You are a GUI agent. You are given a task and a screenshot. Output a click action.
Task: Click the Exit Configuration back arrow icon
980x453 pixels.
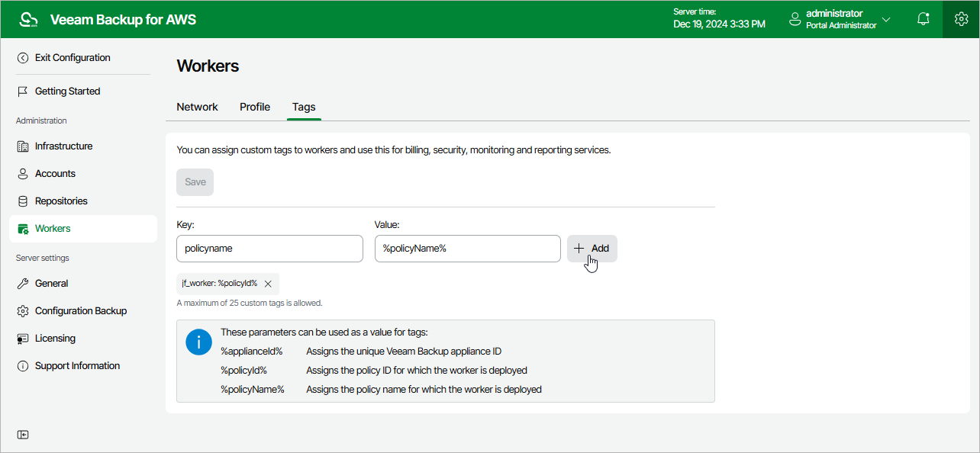pos(23,58)
